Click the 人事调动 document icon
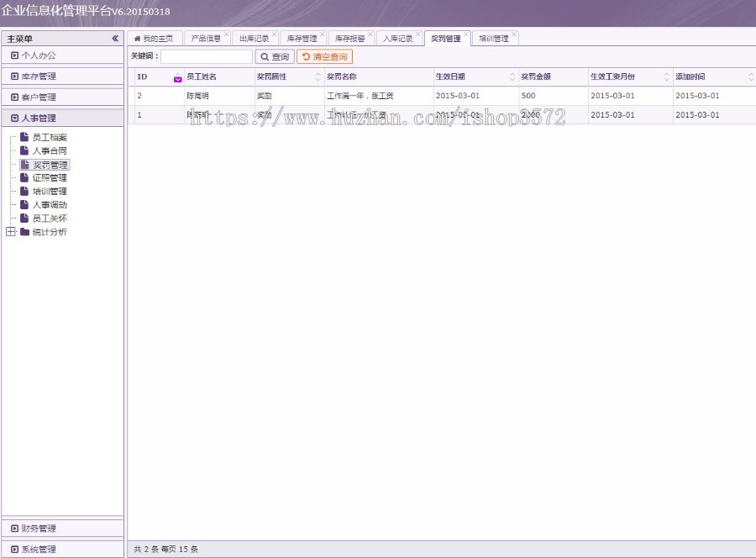This screenshot has height=558, width=756. pos(24,204)
